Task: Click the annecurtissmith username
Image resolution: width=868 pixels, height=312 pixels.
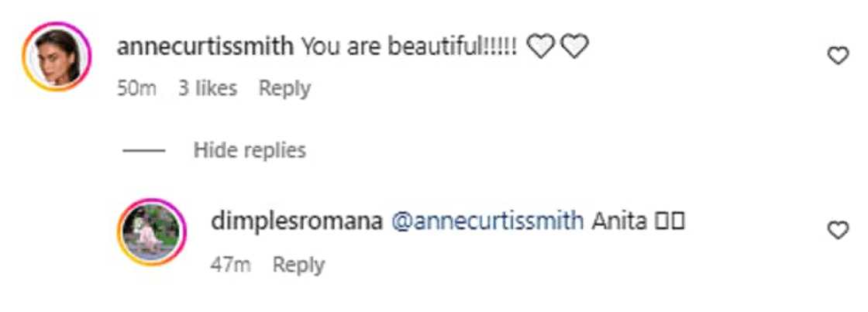Action: click(x=205, y=48)
